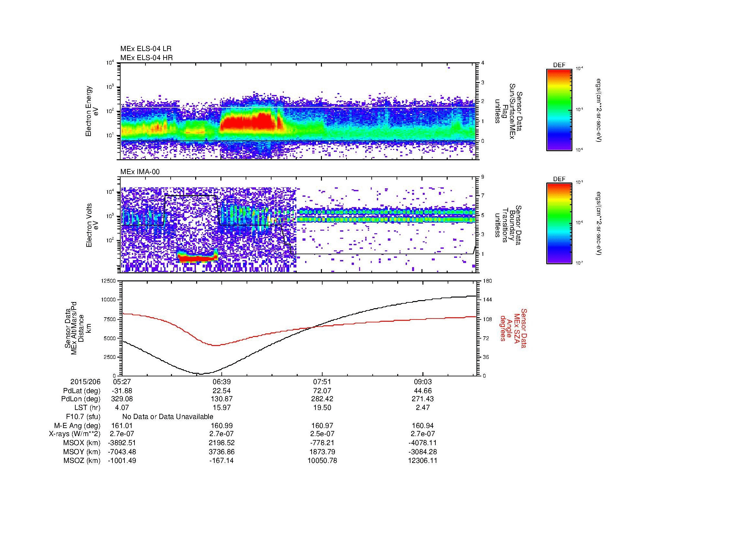
Task: Click the '180' SZA axis tick label
Action: click(x=487, y=281)
